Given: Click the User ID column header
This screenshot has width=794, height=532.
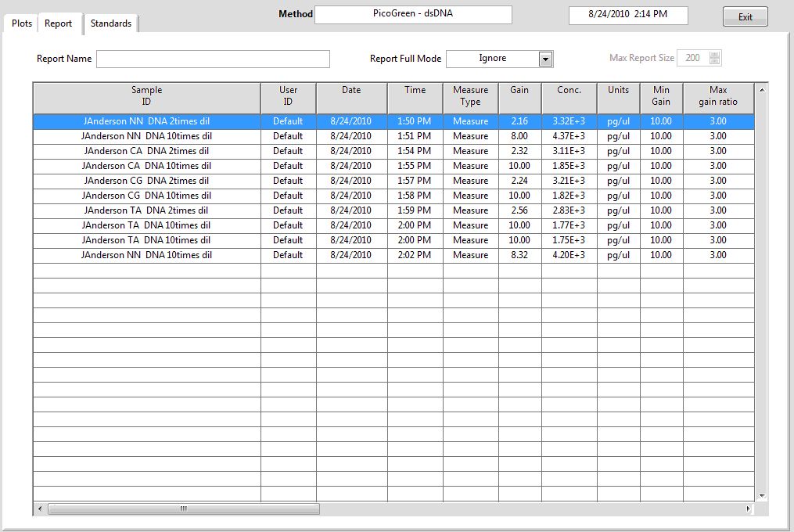Looking at the screenshot, I should coord(288,99).
